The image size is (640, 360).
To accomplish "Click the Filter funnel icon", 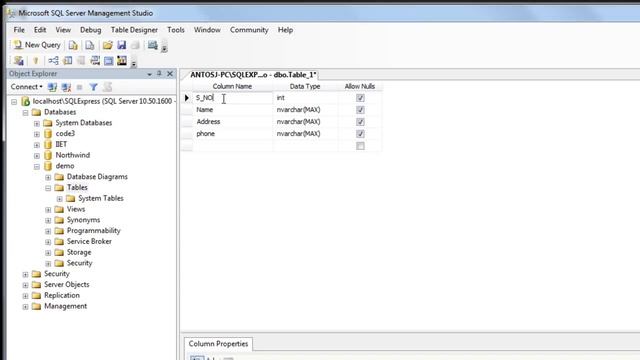I will 93,87.
